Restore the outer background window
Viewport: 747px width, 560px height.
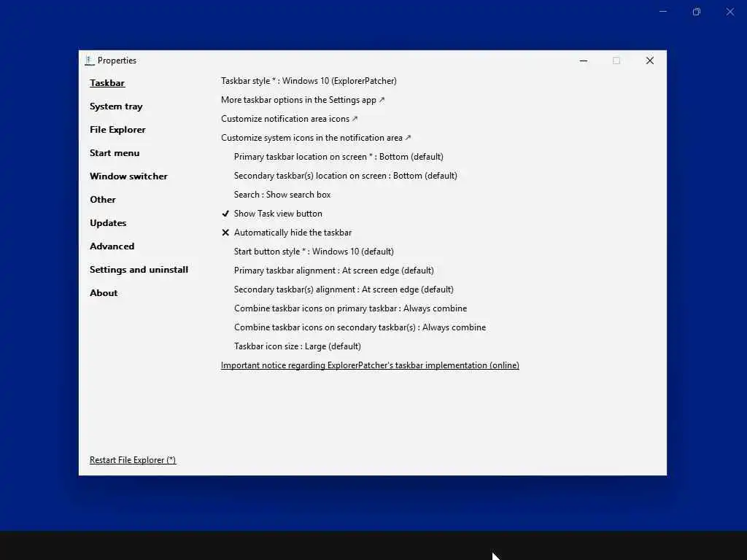coord(697,12)
